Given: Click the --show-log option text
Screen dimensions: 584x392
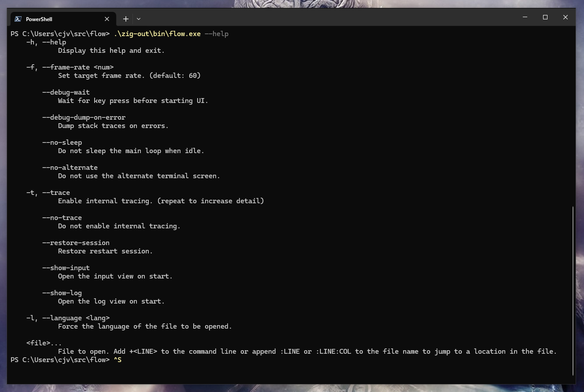Looking at the screenshot, I should click(62, 293).
